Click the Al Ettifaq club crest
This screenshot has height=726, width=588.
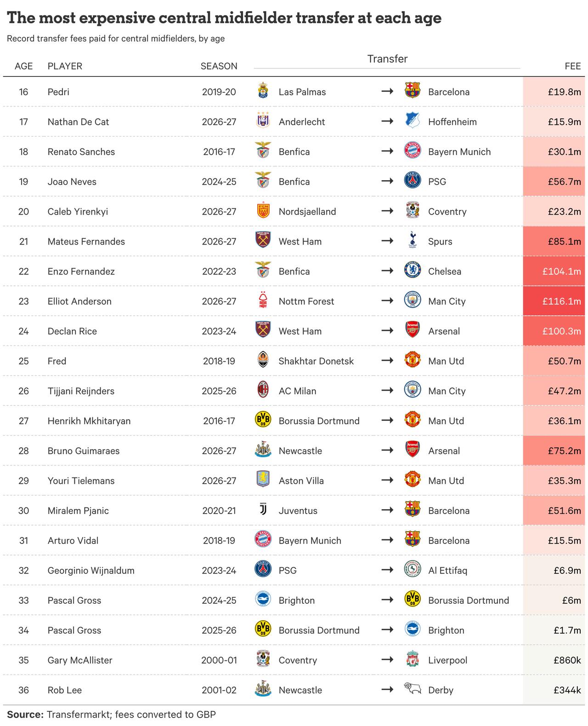tap(413, 570)
